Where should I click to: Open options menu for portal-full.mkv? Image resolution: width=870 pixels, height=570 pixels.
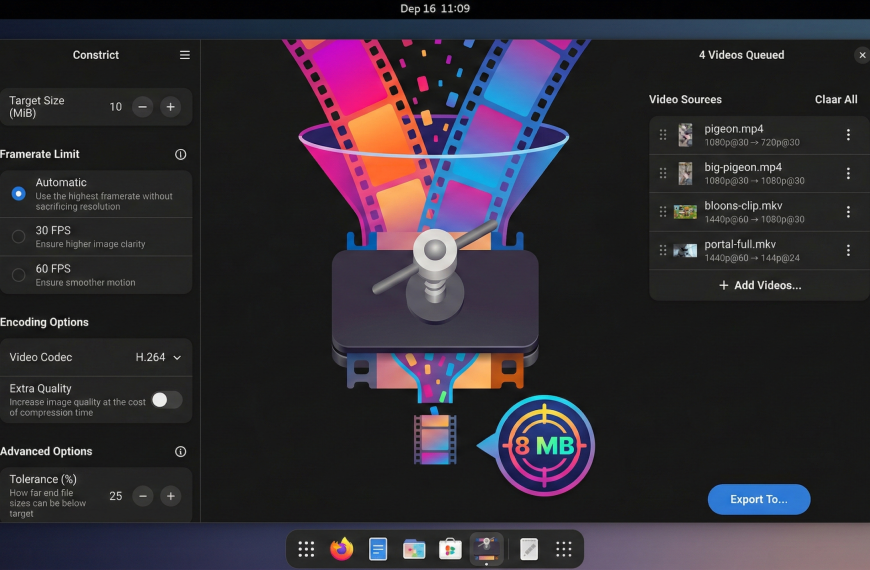point(848,250)
